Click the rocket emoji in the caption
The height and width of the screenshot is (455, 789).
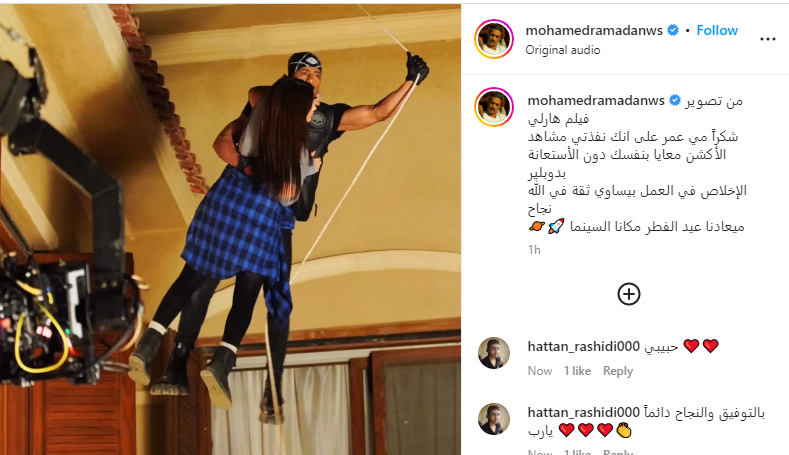556,226
